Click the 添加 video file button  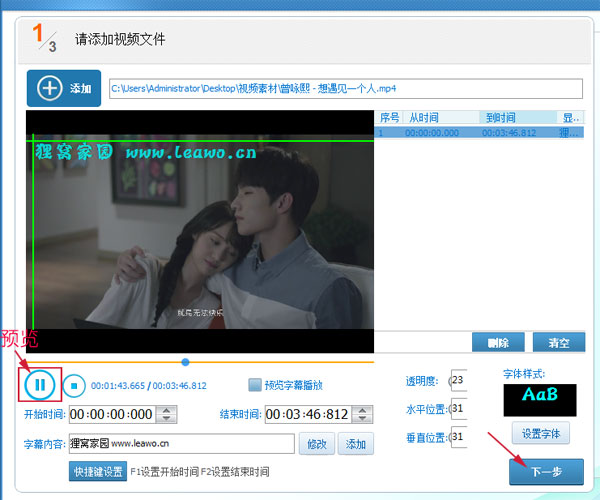pyautogui.click(x=64, y=88)
